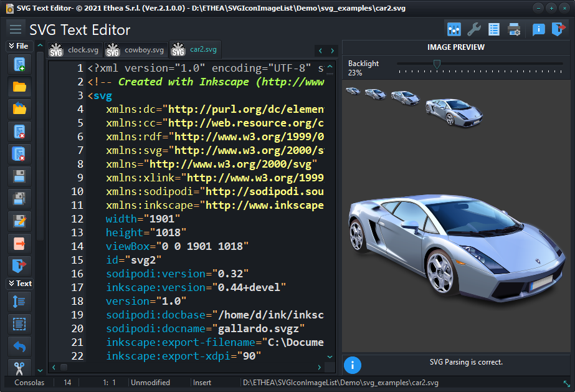Image resolution: width=575 pixels, height=392 pixels.
Task: Open a file with the folder icon
Action: (19, 87)
